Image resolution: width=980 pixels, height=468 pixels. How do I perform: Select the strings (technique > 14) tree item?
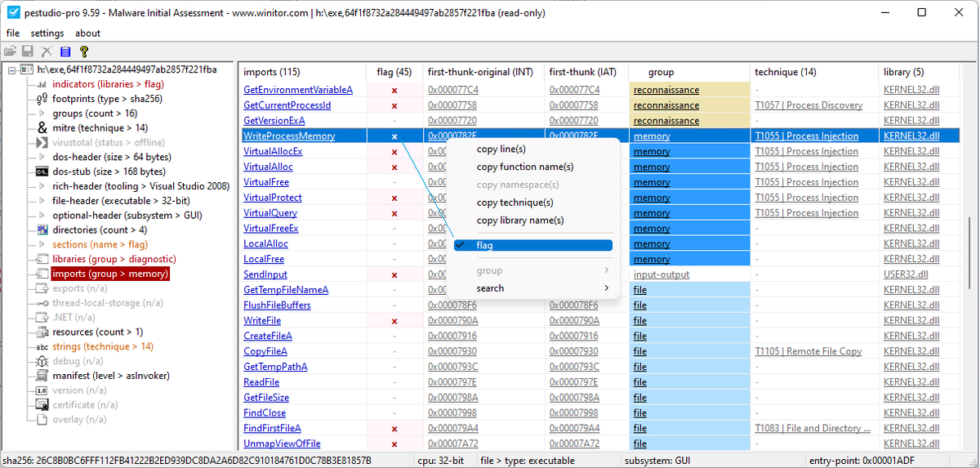103,346
